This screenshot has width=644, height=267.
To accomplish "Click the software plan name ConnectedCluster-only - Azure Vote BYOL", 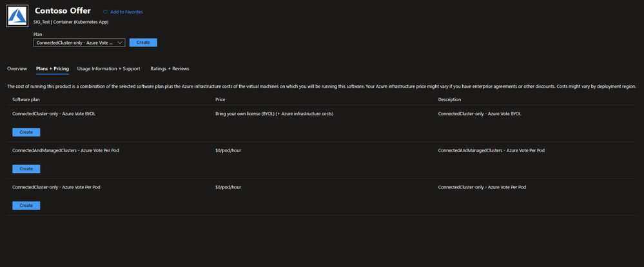I will (x=54, y=114).
